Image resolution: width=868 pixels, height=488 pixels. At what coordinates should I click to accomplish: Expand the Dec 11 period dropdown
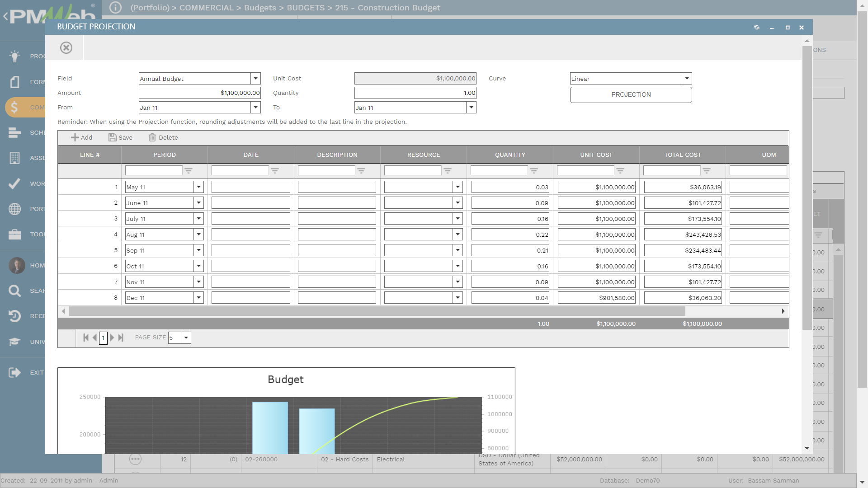(198, 297)
